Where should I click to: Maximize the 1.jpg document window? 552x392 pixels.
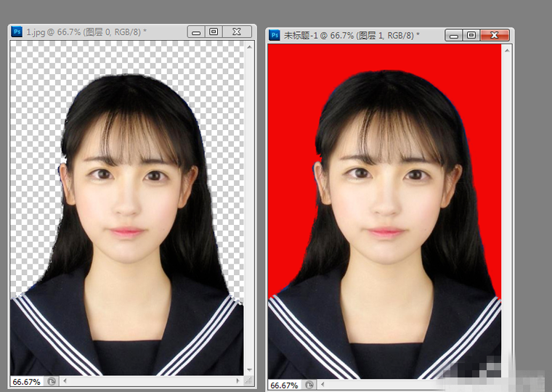tap(214, 32)
